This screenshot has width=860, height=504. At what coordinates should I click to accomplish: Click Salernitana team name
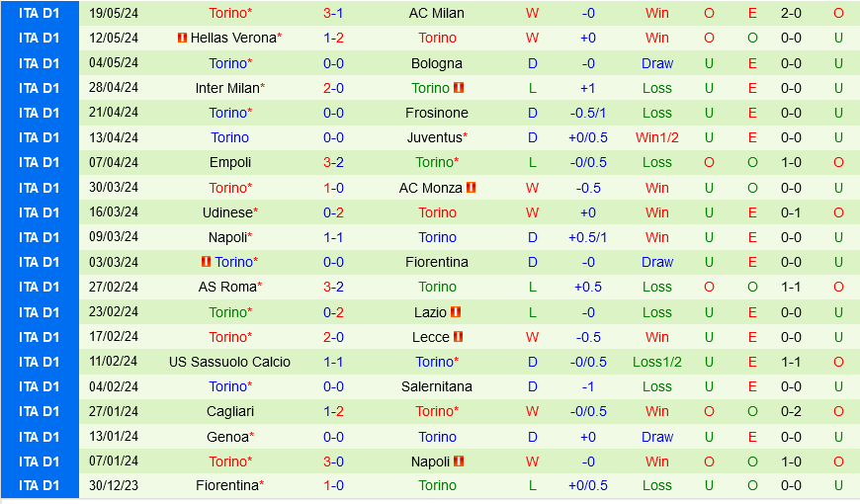[437, 386]
